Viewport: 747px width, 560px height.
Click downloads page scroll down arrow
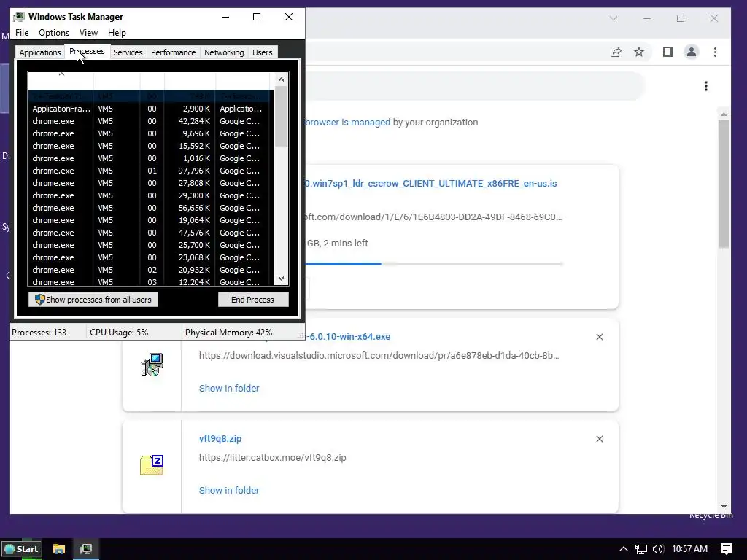pos(724,506)
